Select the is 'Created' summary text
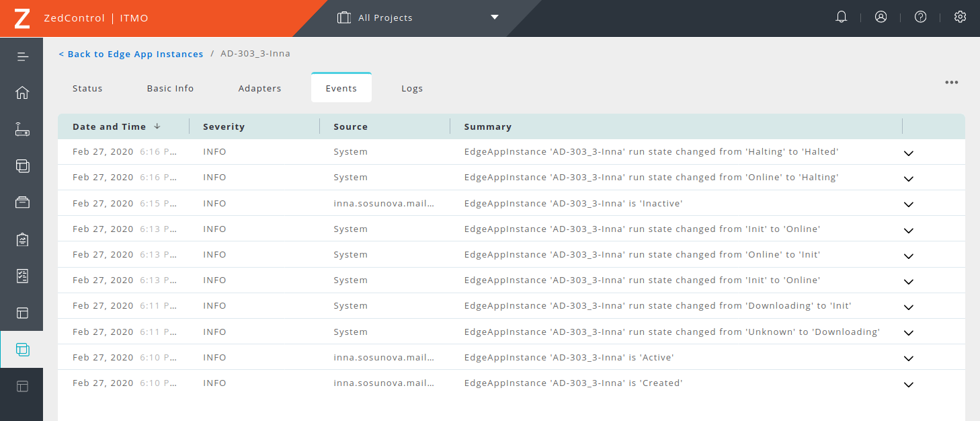The width and height of the screenshot is (980, 421). [573, 383]
